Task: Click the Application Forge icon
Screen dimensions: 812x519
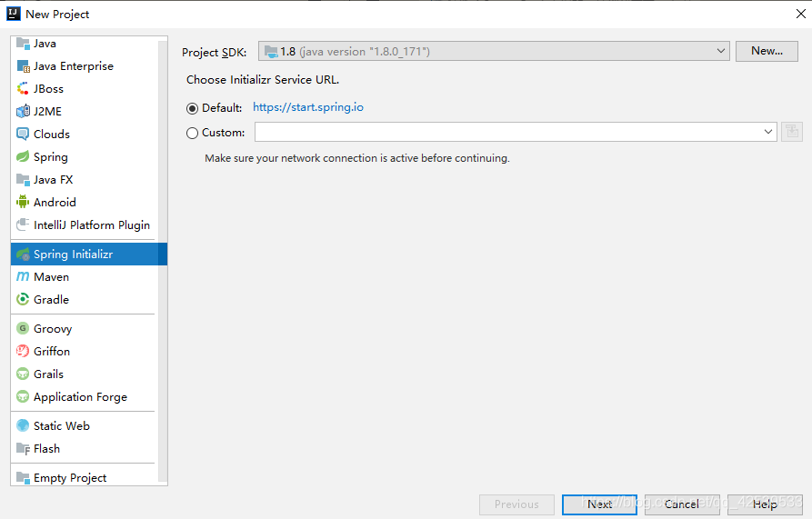Action: (x=23, y=397)
